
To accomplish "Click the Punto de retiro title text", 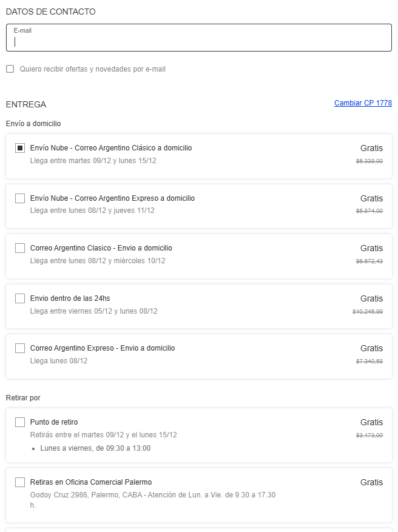I will (54, 422).
